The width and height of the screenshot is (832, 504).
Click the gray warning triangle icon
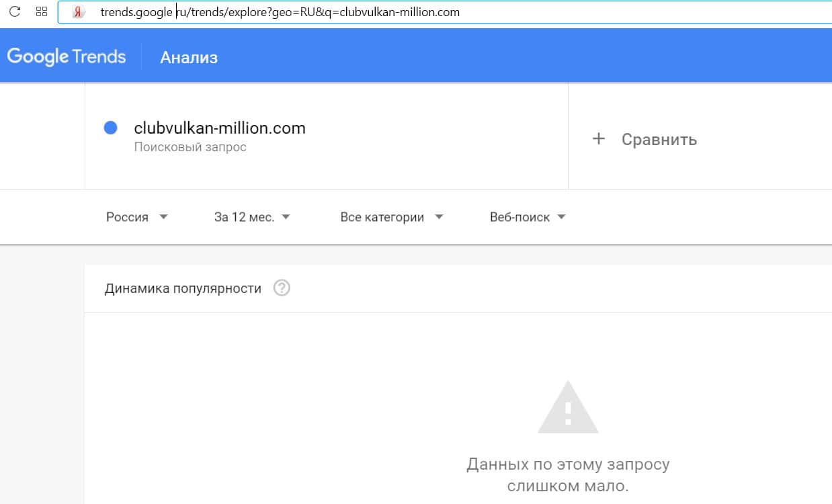[x=568, y=407]
